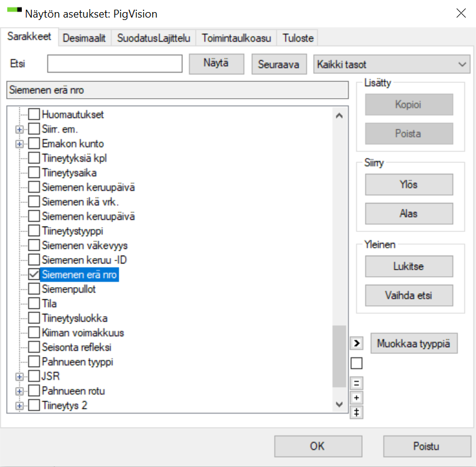Open the Desimaalit tab
476x467 pixels.
84,38
